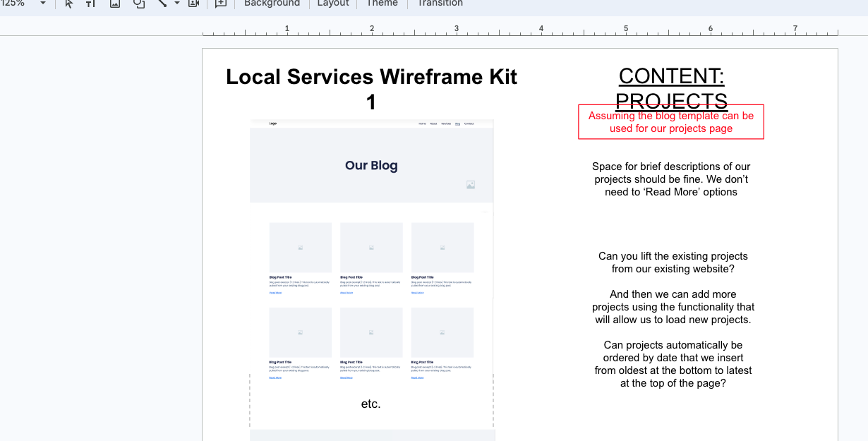This screenshot has width=868, height=441.
Task: Click the insert image icon
Action: 115,4
